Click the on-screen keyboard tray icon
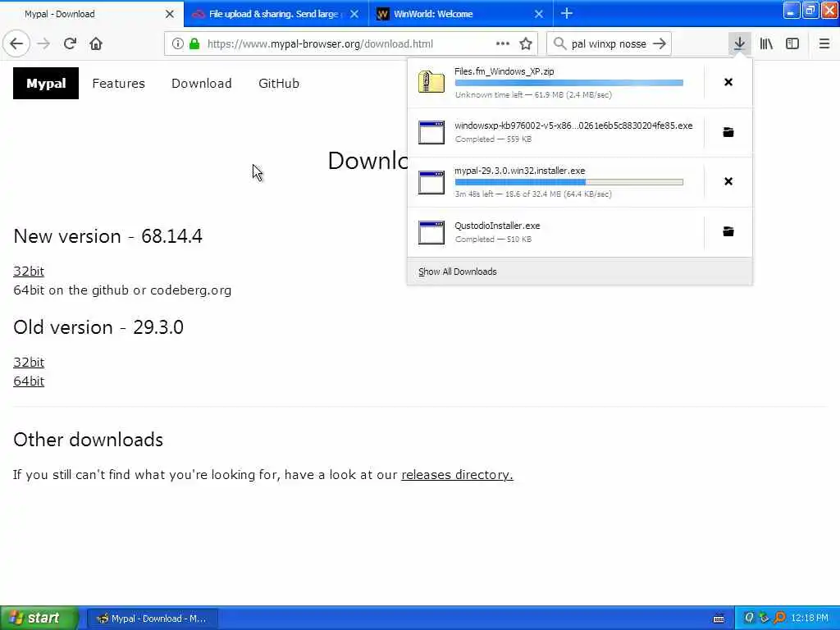 (719, 619)
